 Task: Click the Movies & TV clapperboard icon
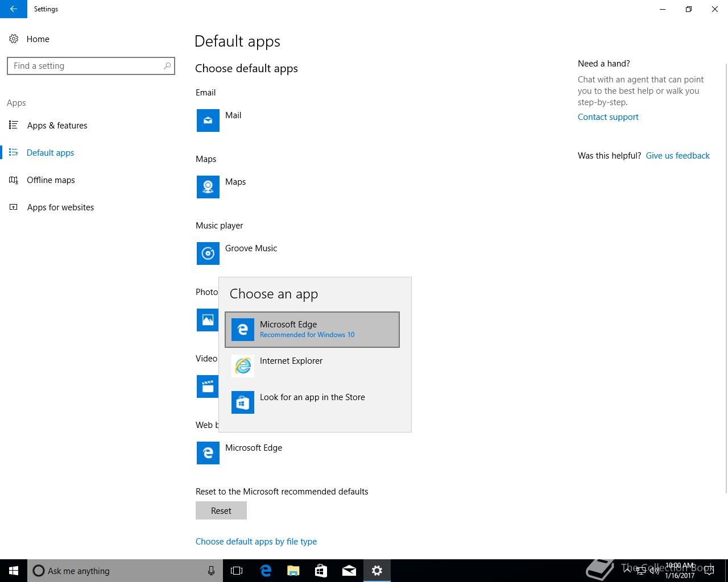click(x=208, y=386)
